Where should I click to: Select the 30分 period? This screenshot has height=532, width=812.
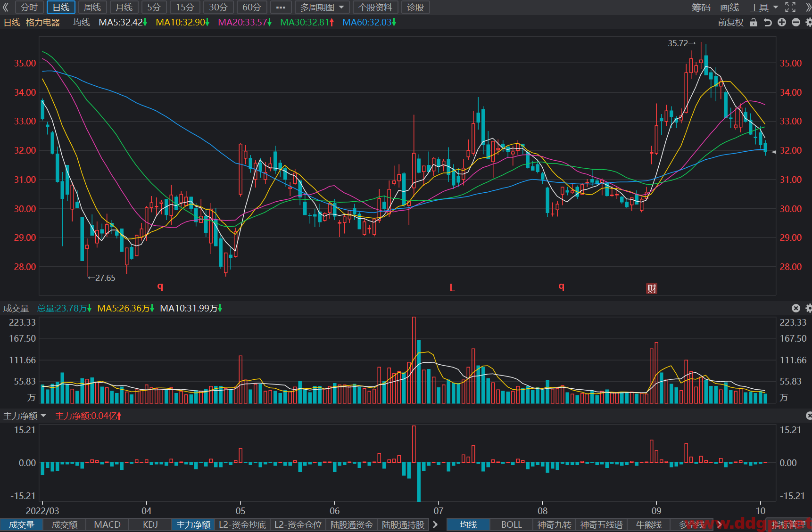pos(218,7)
